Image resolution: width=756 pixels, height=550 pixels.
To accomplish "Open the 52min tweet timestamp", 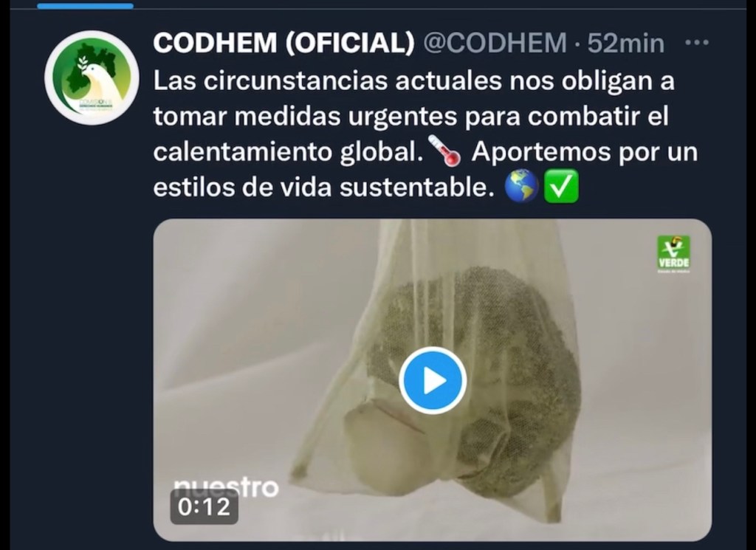I will 626,43.
